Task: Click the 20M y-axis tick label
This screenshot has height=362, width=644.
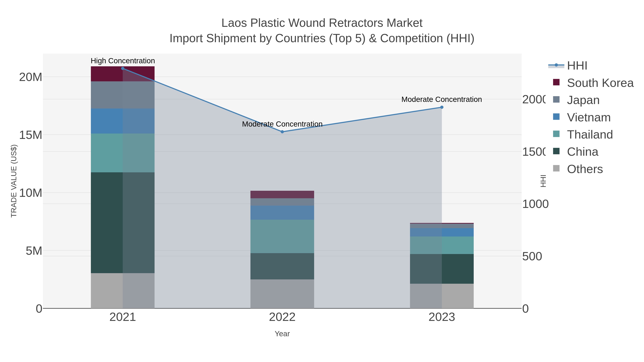Action: click(x=30, y=77)
